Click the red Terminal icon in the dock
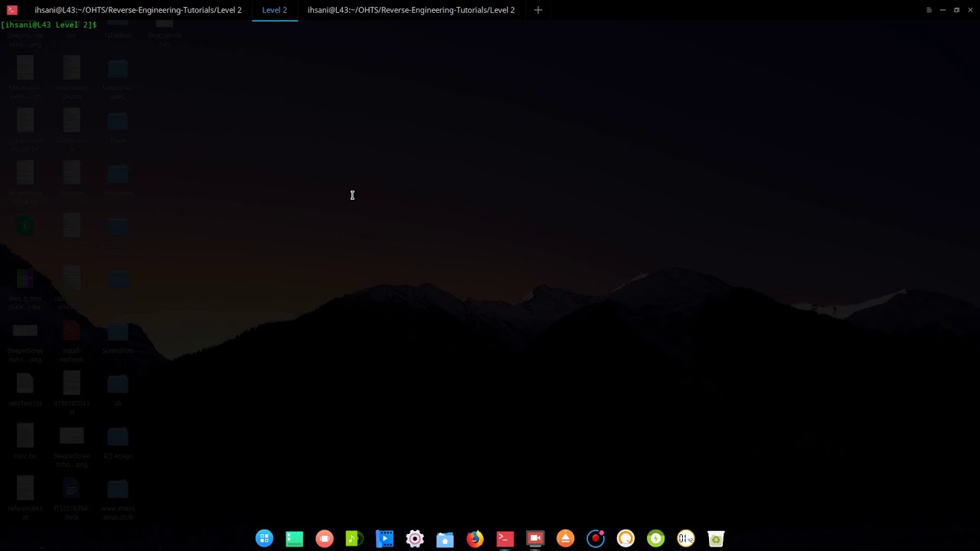980x551 pixels. point(505,539)
